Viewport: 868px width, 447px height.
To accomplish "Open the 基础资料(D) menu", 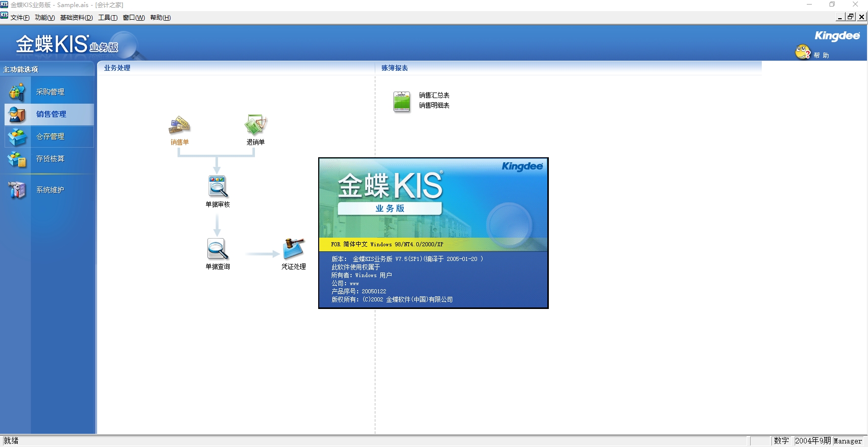I will coord(76,18).
